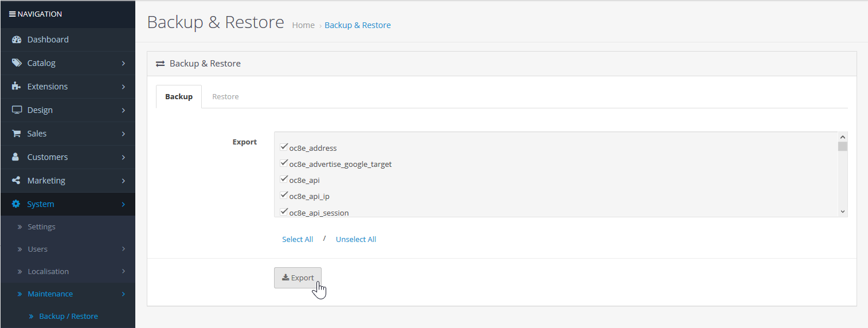Uncheck the oc8e_advertise_google_target checkbox
This screenshot has width=868, height=328.
point(284,163)
